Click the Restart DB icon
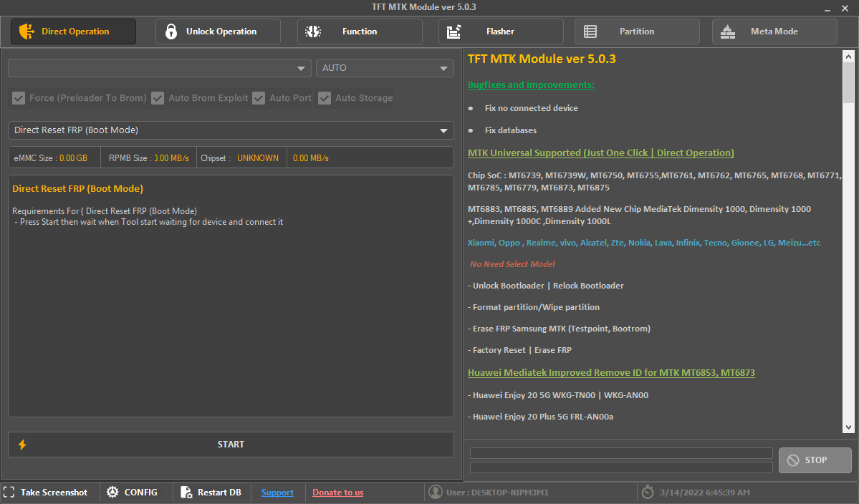Viewport: 859px width, 504px height. [x=186, y=492]
